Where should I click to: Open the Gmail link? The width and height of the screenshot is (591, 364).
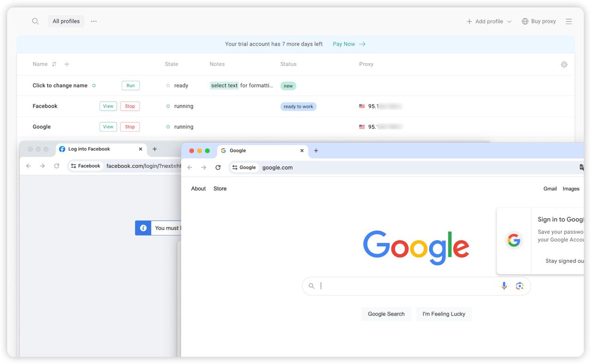pyautogui.click(x=550, y=189)
